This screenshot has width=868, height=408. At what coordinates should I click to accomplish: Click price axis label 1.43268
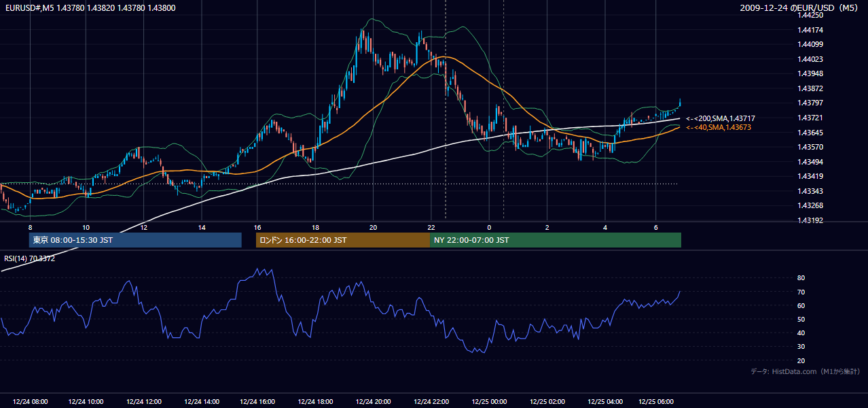pyautogui.click(x=810, y=205)
